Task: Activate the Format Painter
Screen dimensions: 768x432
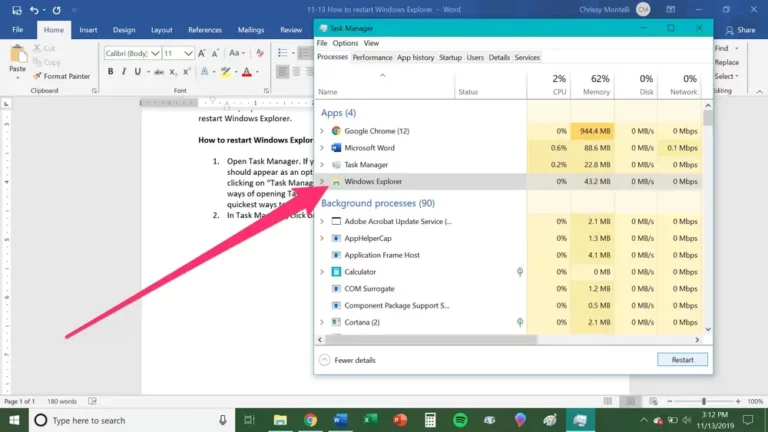Action: [x=62, y=76]
